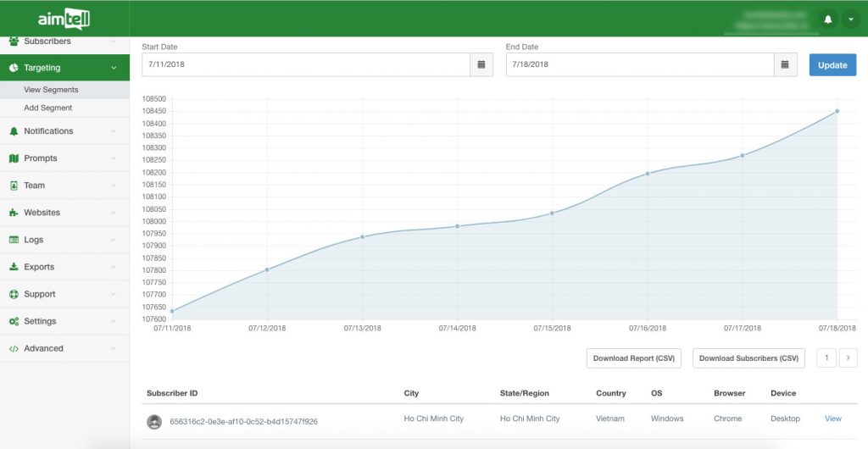Click the View link for the subscriber

pyautogui.click(x=832, y=419)
